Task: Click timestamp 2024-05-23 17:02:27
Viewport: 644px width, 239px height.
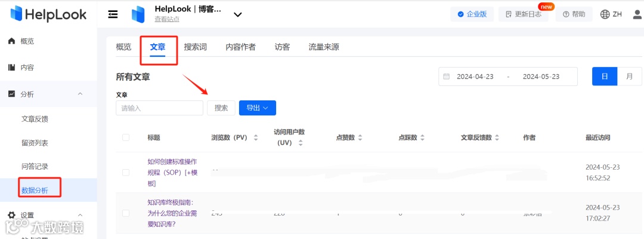Action: pyautogui.click(x=602, y=213)
